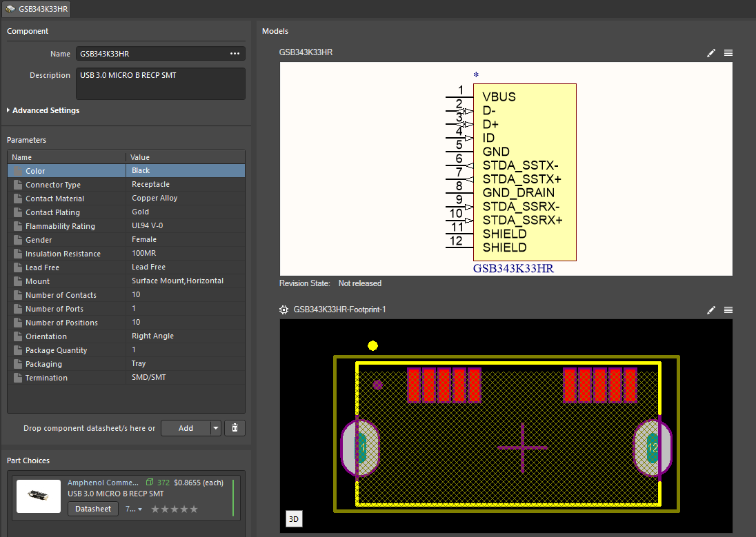Image resolution: width=756 pixels, height=537 pixels.
Task: Follow the Amphenol supplier link
Action: (103, 482)
